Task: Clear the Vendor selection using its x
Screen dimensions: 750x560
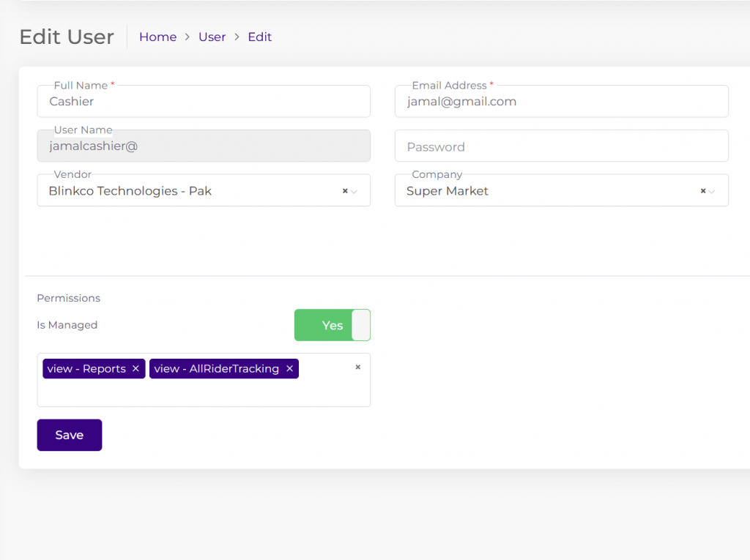Action: point(345,191)
